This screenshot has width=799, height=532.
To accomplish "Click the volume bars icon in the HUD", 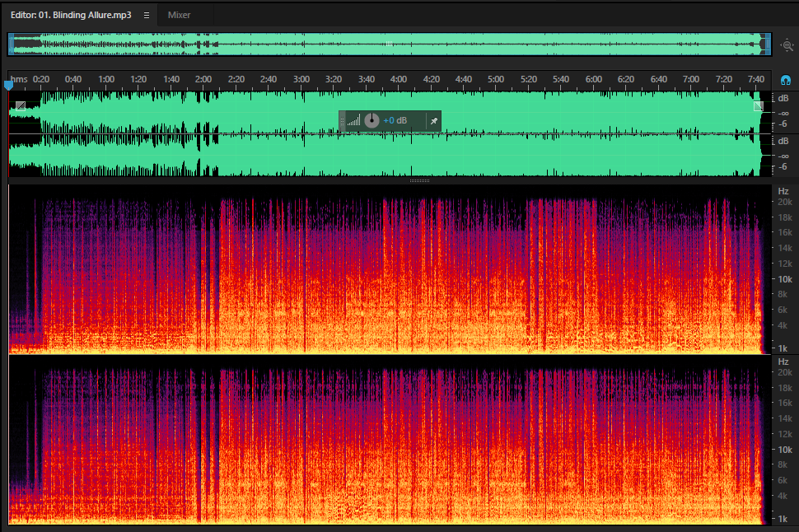I will (x=353, y=121).
